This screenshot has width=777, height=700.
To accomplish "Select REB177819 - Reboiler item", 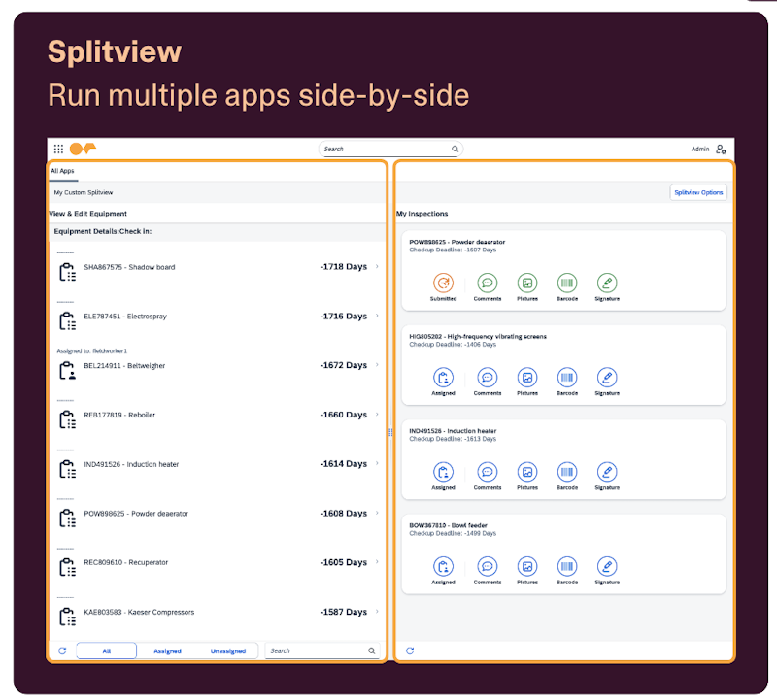I will (x=119, y=415).
